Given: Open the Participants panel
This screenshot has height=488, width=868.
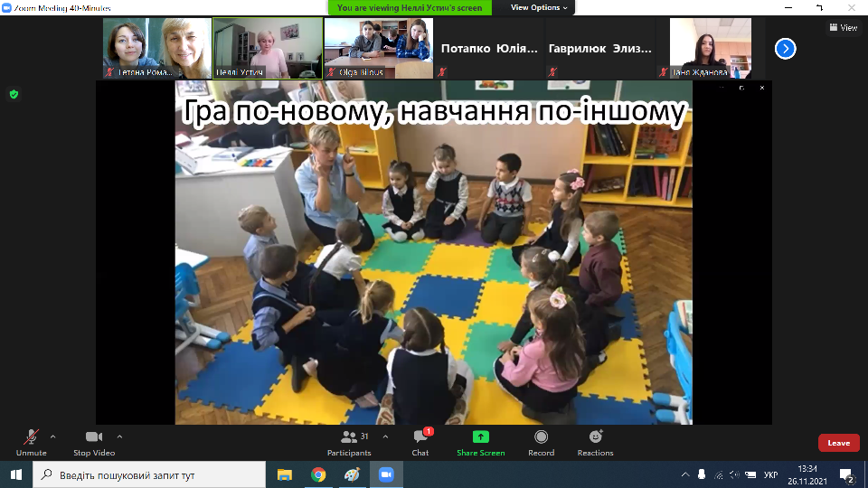Looking at the screenshot, I should point(349,443).
